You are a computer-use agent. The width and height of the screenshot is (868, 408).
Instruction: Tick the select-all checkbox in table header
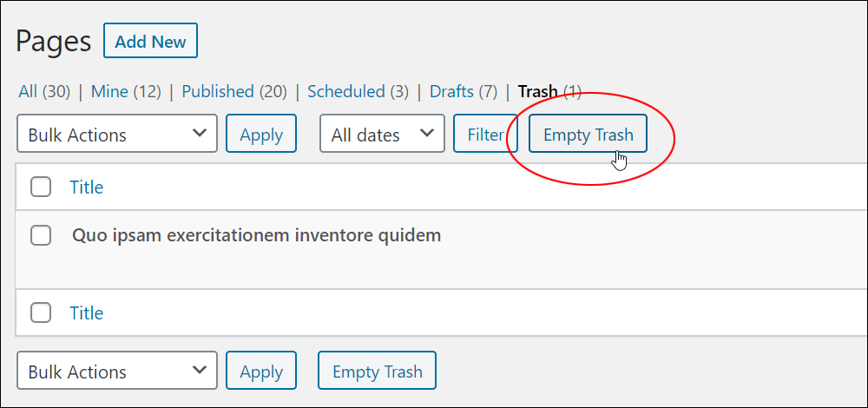pos(41,188)
